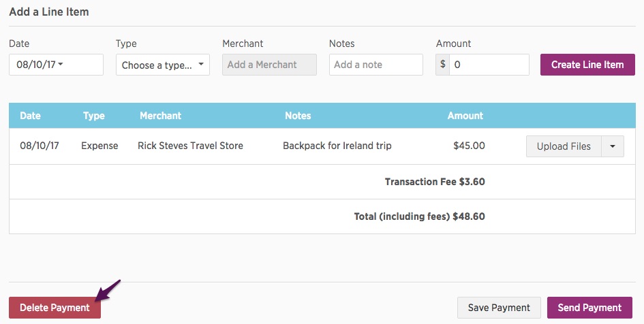Click the Save Payment button
Image resolution: width=644 pixels, height=324 pixels.
point(499,308)
